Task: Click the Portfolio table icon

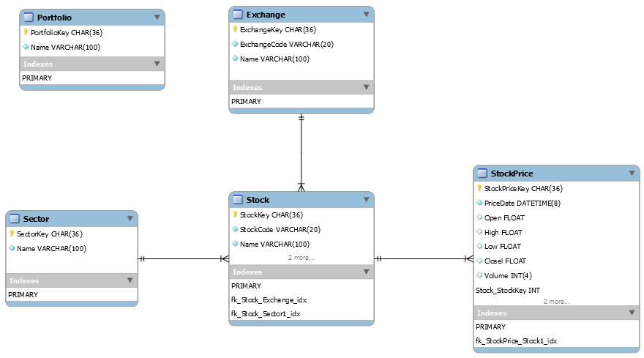Action: coord(29,18)
